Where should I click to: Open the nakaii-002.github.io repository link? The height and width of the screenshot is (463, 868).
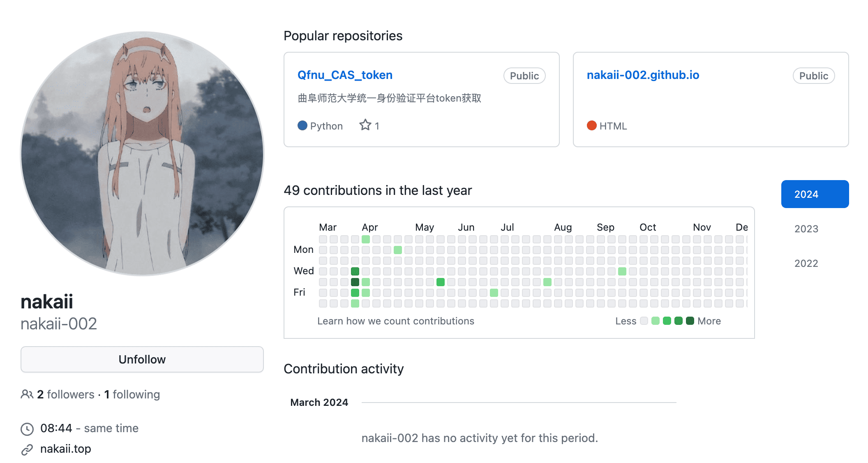pyautogui.click(x=643, y=75)
